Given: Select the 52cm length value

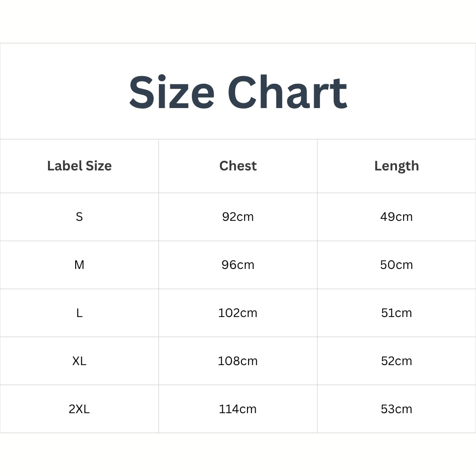Looking at the screenshot, I should (x=397, y=361).
